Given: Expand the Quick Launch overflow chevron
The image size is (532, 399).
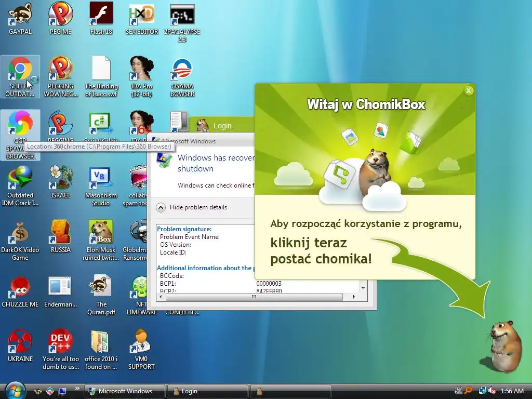Looking at the screenshot, I should tap(77, 389).
